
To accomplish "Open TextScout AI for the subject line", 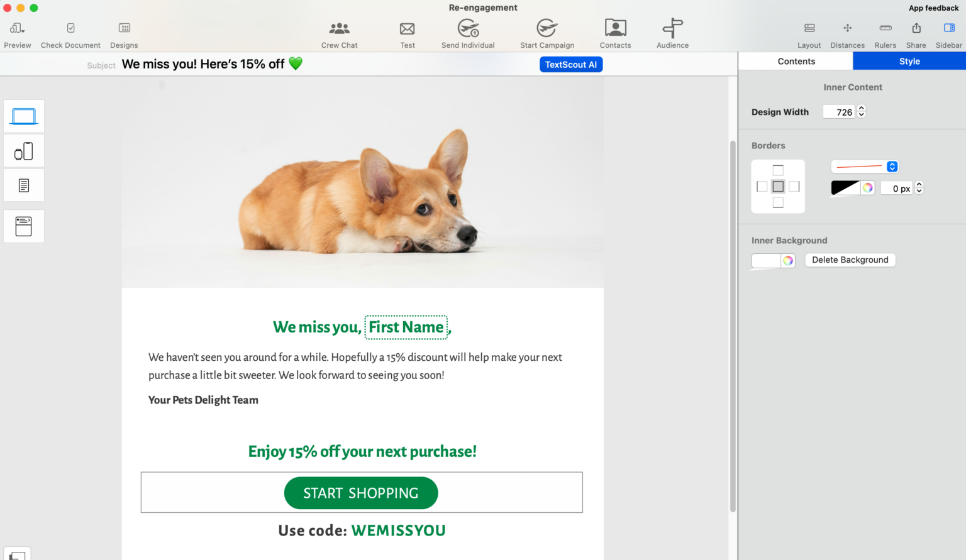I will 570,64.
